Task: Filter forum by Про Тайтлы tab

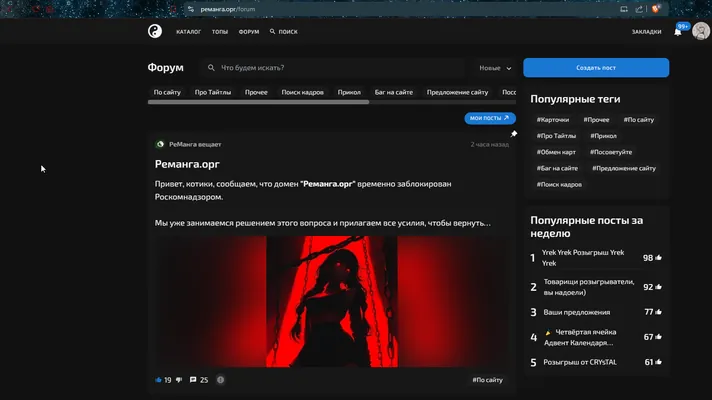Action: pos(213,92)
